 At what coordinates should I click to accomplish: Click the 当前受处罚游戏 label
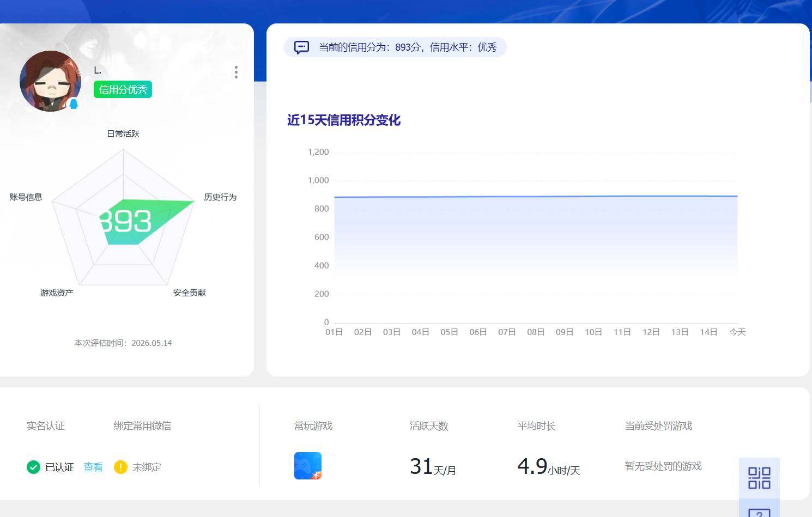click(658, 425)
